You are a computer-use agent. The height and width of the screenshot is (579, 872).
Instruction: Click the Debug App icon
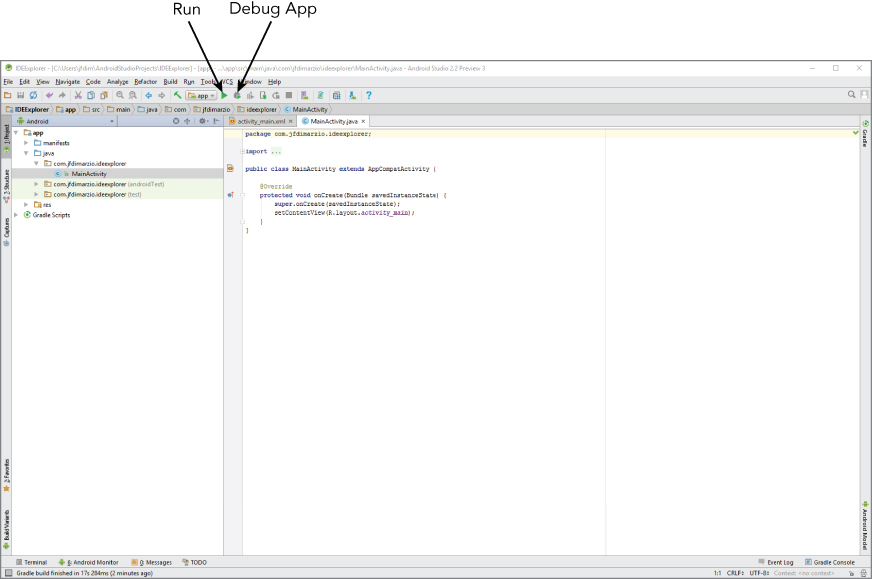click(x=238, y=94)
